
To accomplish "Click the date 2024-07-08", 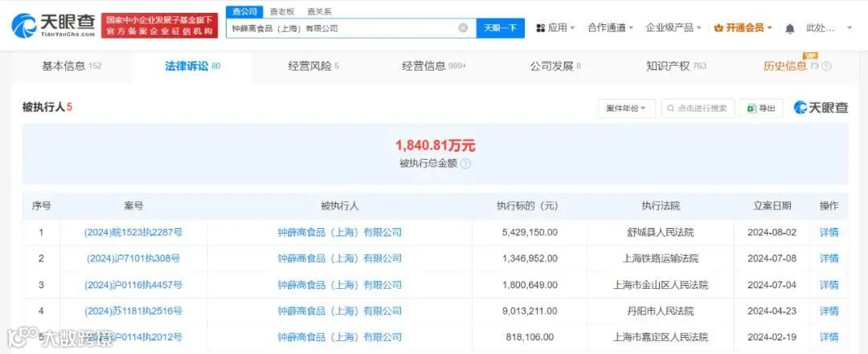I will pos(772,258).
